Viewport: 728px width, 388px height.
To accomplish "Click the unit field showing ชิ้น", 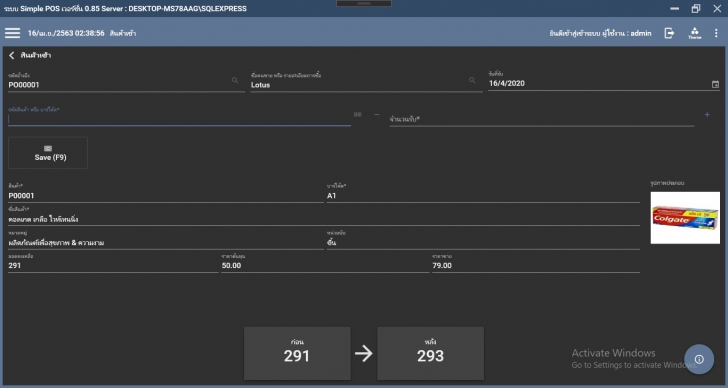I will [x=483, y=240].
